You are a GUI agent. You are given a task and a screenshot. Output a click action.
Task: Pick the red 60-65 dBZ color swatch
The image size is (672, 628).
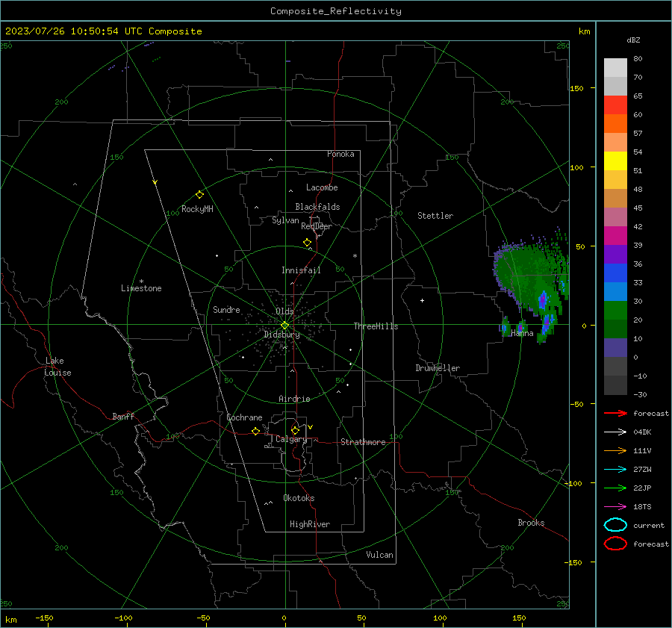[615, 105]
